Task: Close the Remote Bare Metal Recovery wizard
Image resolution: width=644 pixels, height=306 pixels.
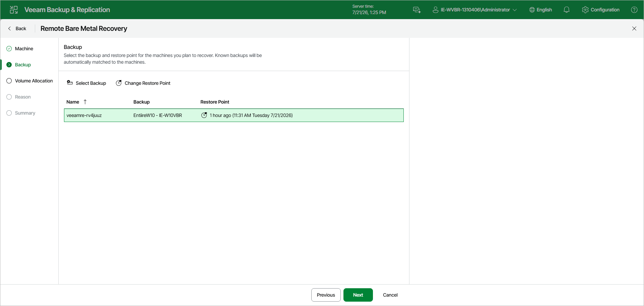Action: (634, 28)
